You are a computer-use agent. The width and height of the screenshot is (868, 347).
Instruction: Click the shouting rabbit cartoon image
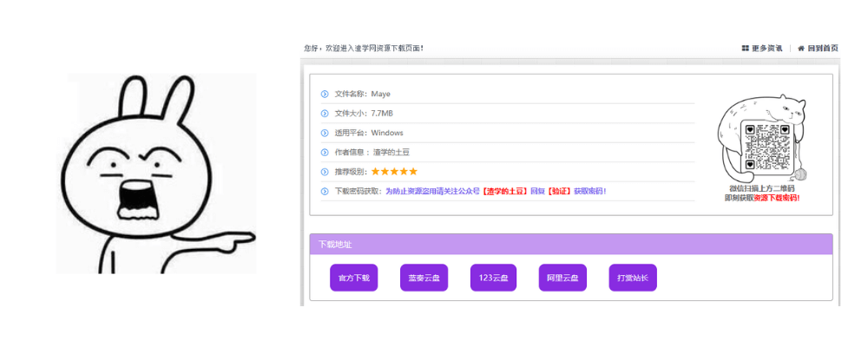(x=156, y=173)
